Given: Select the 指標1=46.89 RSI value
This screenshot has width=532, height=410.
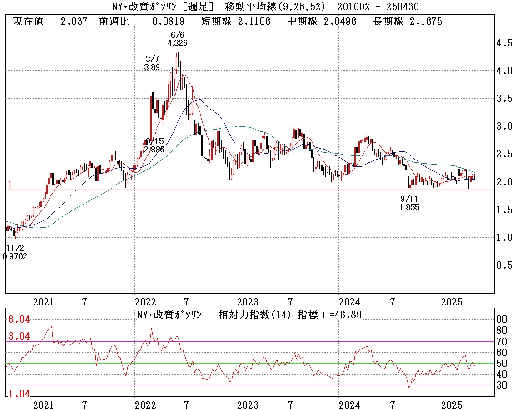Looking at the screenshot, I should click(330, 315).
